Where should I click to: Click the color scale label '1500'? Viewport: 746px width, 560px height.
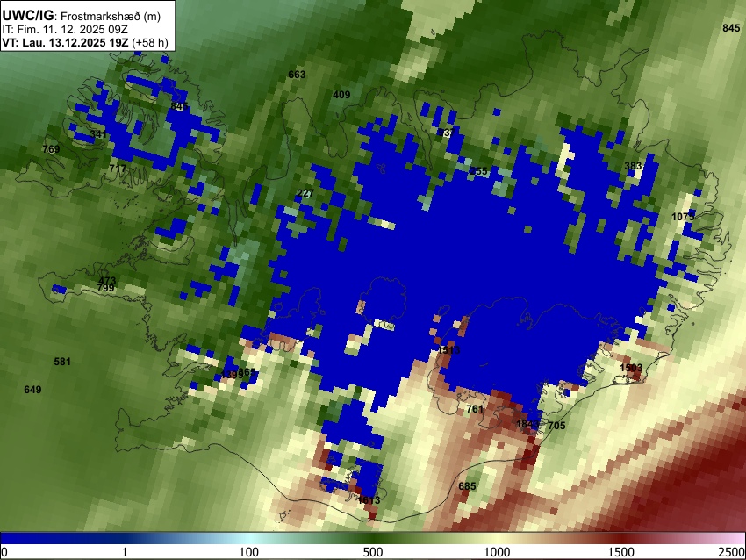[621, 552]
